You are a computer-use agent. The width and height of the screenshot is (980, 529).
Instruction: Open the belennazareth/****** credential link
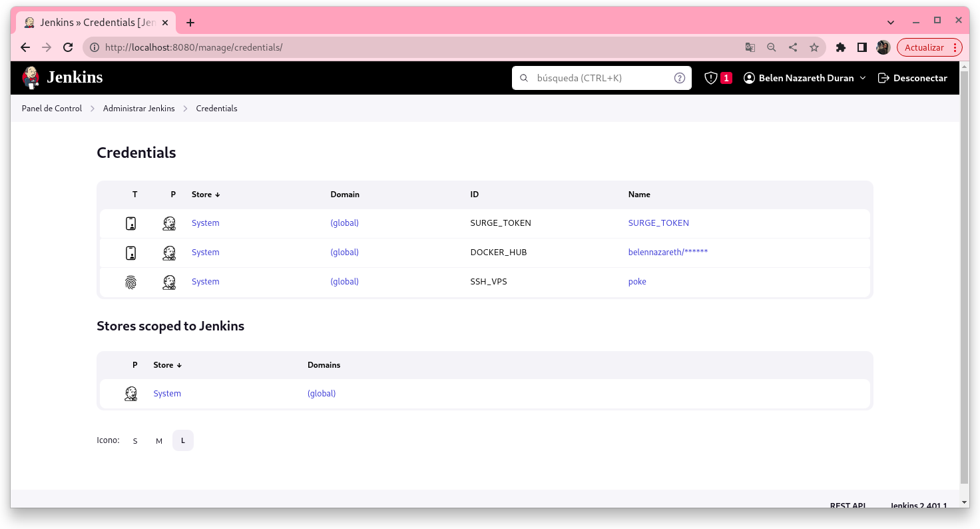(667, 253)
